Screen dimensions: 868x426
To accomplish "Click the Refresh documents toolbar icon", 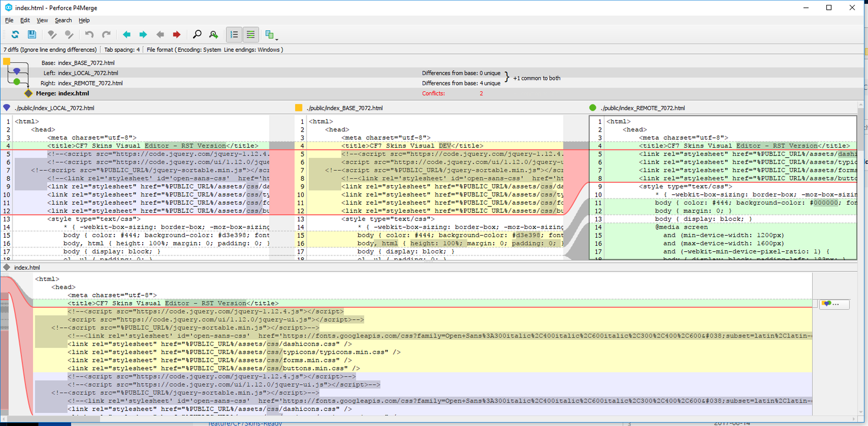I will [x=15, y=35].
